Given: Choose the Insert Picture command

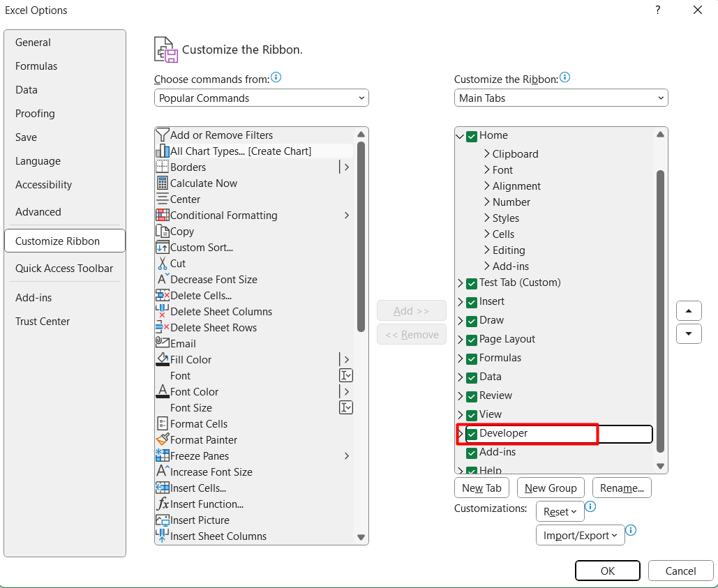Looking at the screenshot, I should (x=202, y=520).
